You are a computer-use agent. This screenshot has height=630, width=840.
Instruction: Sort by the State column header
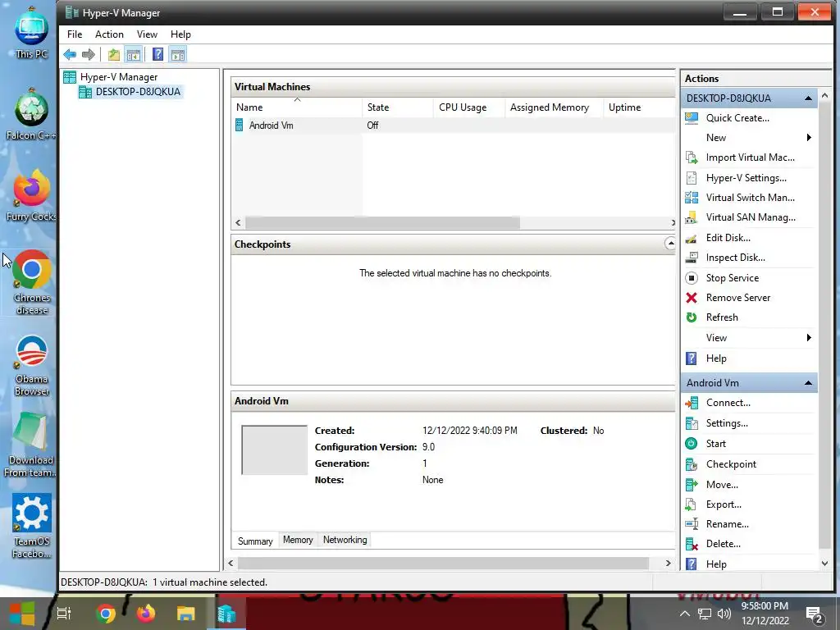pos(398,107)
